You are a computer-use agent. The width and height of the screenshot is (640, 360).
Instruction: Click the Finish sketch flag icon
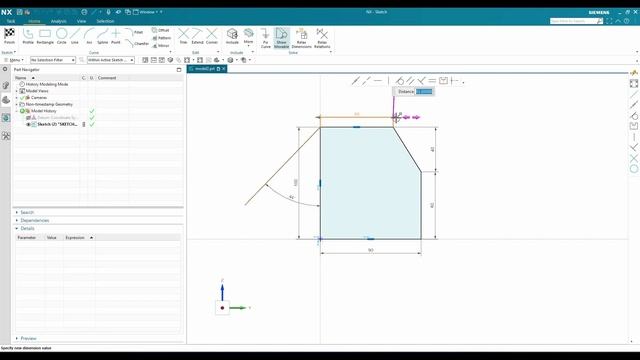9,33
